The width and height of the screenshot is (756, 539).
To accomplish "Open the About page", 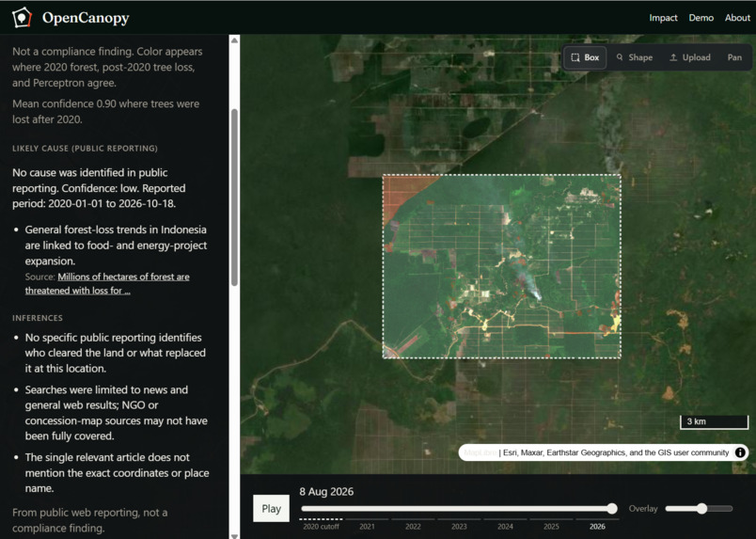I will click(737, 18).
